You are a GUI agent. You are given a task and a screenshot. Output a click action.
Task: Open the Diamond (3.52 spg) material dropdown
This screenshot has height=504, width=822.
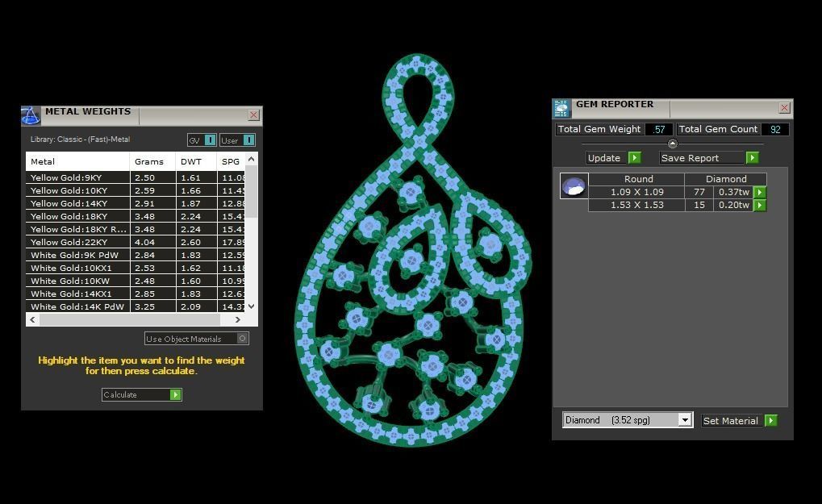(x=685, y=420)
